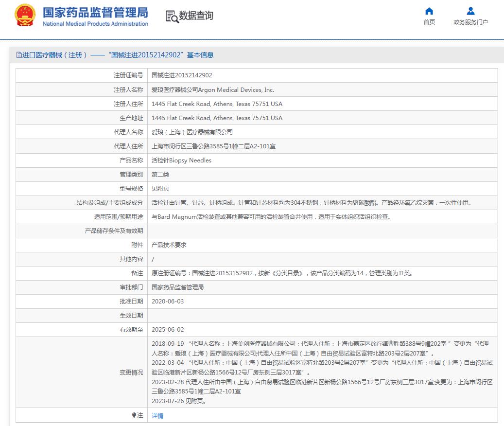Select the 2018-09-19 change record line
The image size is (504, 426).
pos(320,349)
